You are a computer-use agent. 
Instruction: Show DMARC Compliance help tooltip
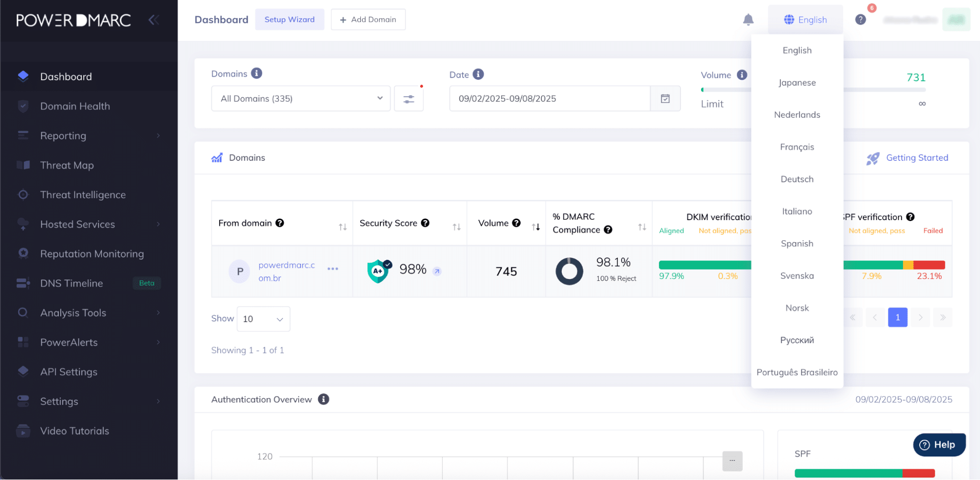point(608,230)
